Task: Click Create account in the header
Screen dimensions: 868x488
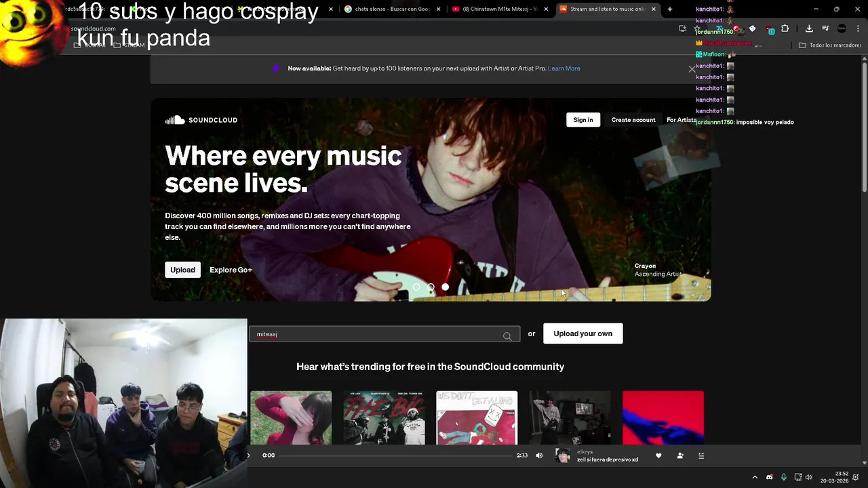Action: pyautogui.click(x=633, y=120)
